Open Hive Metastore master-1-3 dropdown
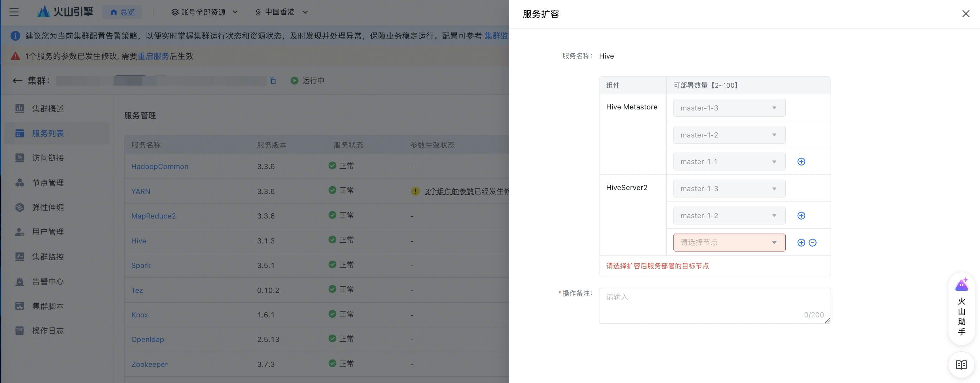The image size is (980, 383). tap(729, 108)
